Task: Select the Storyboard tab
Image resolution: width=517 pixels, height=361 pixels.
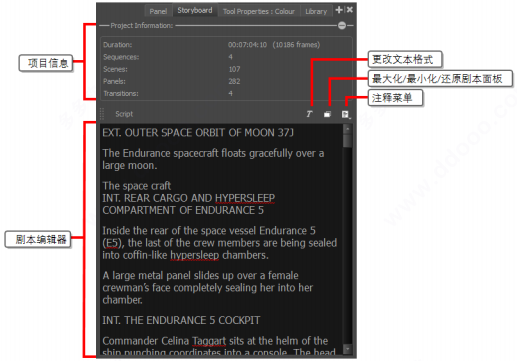Action: coord(195,10)
